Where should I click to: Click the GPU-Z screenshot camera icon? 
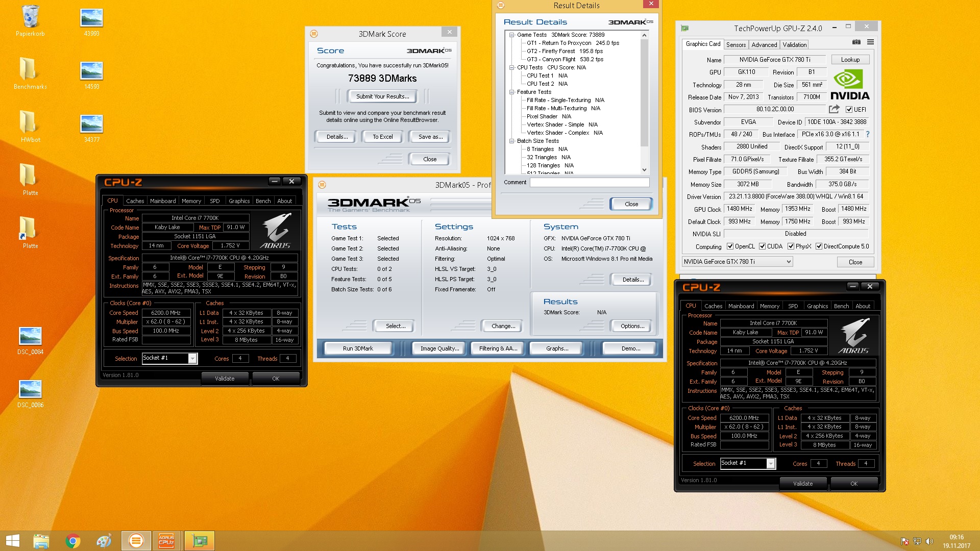pyautogui.click(x=856, y=42)
